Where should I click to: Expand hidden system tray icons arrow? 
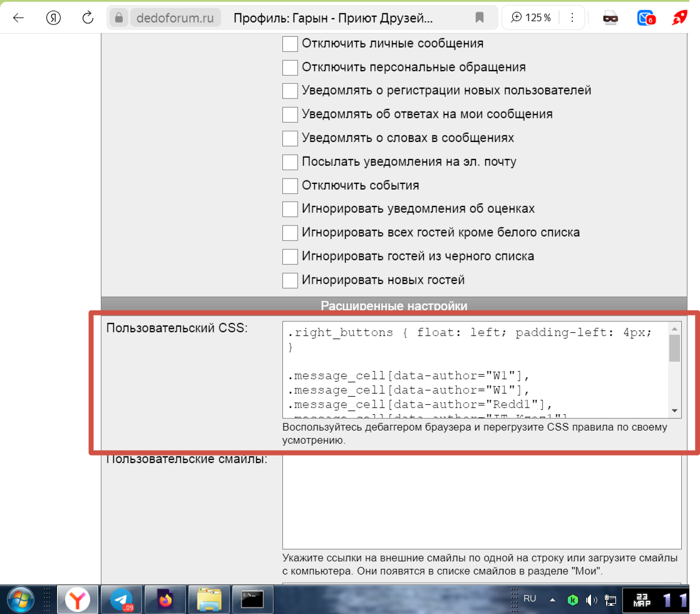(552, 600)
